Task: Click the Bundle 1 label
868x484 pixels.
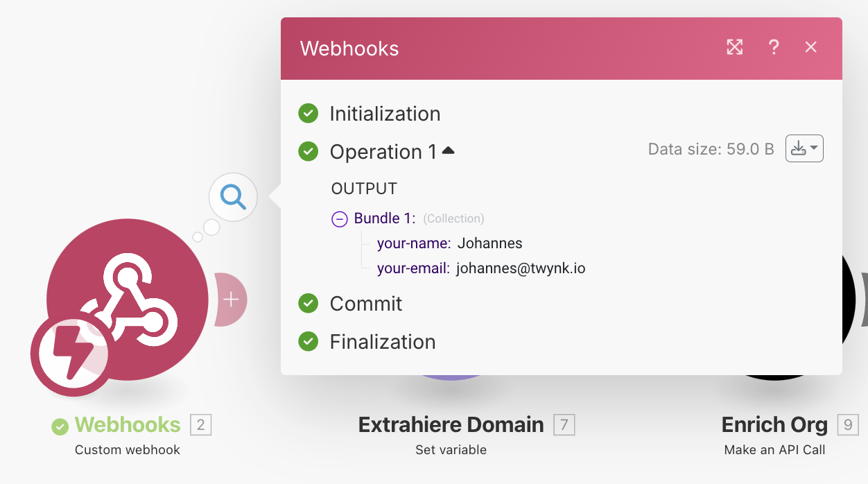Action: pos(384,218)
